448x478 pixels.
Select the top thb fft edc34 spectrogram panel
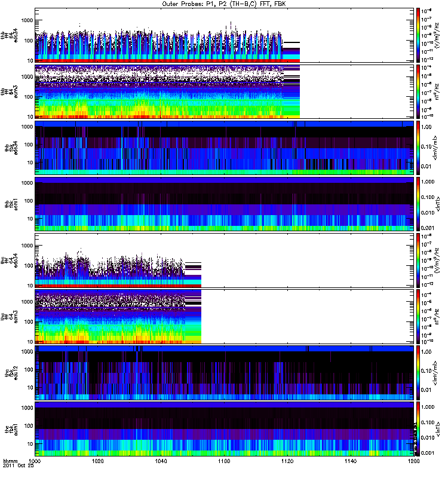click(224, 35)
